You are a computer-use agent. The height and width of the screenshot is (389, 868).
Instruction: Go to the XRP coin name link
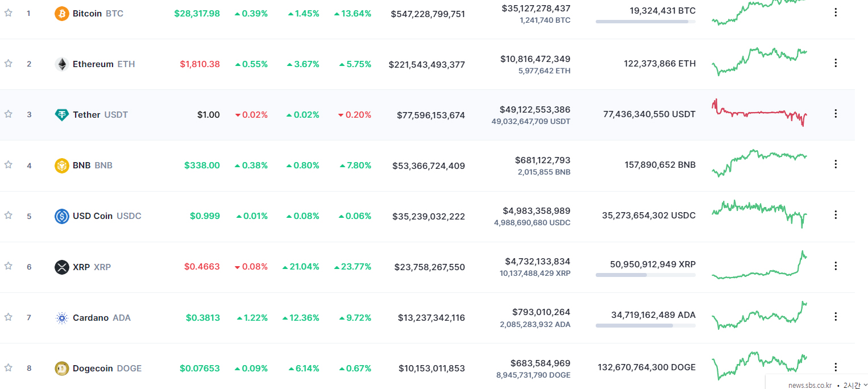pyautogui.click(x=92, y=267)
